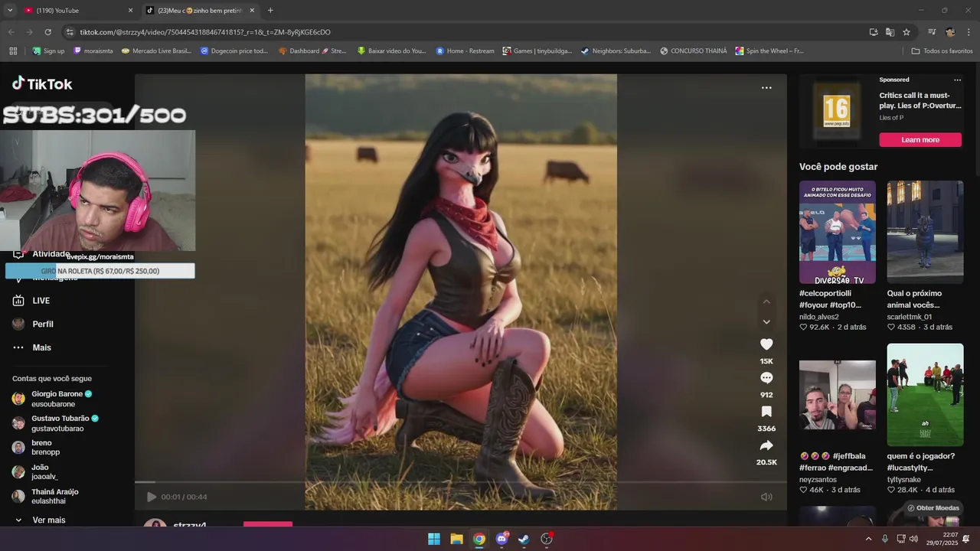
Task: Click the address bar URL
Action: click(x=205, y=32)
